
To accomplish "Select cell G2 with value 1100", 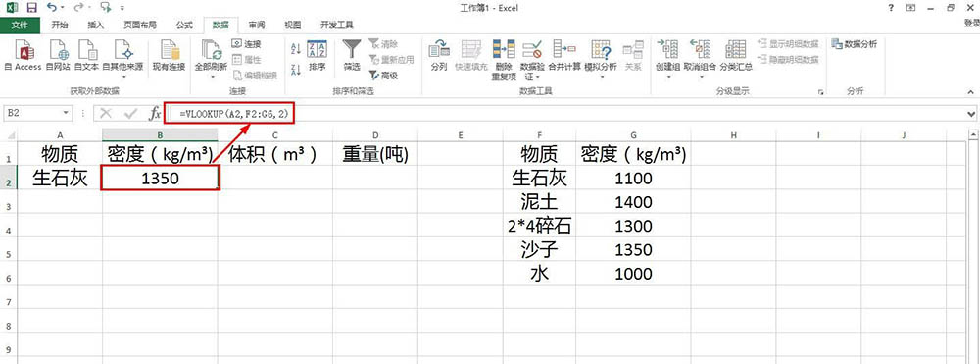I will pos(634,179).
